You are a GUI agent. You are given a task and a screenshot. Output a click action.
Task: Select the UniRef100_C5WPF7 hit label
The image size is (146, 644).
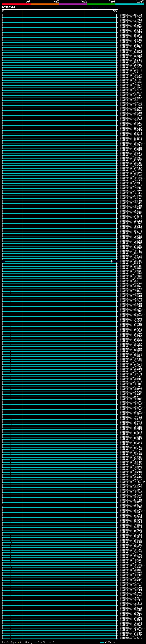pos(131,30)
